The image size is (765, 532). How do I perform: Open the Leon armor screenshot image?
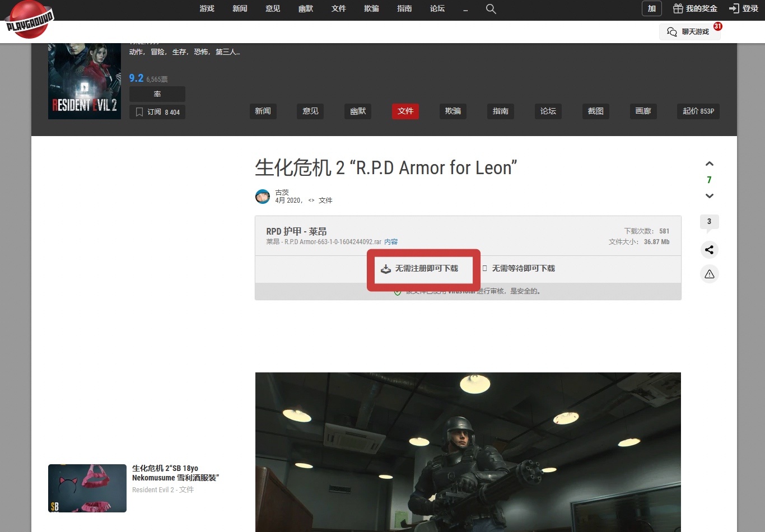pos(468,452)
